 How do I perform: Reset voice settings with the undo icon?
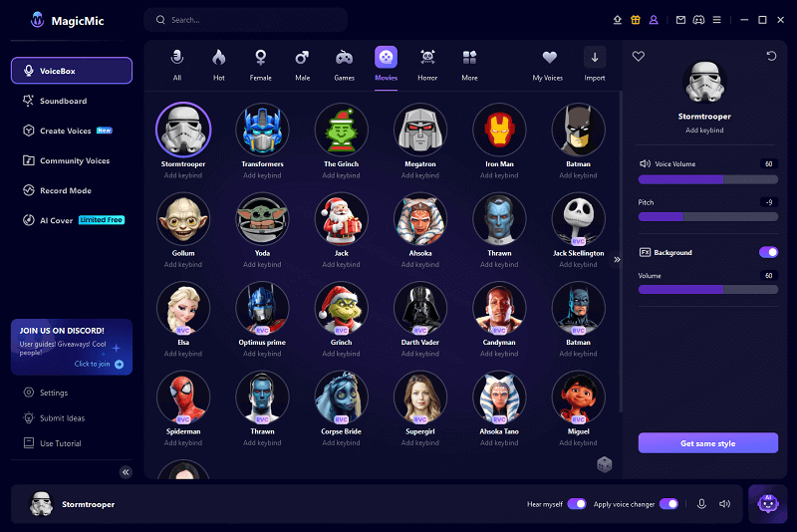(x=771, y=57)
